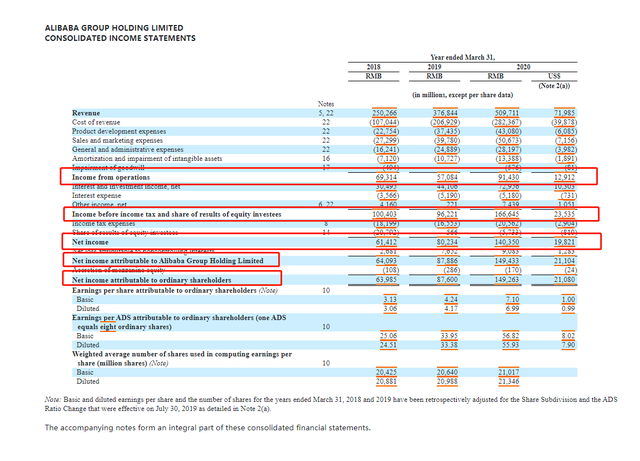Click the US$ column header

[x=554, y=76]
